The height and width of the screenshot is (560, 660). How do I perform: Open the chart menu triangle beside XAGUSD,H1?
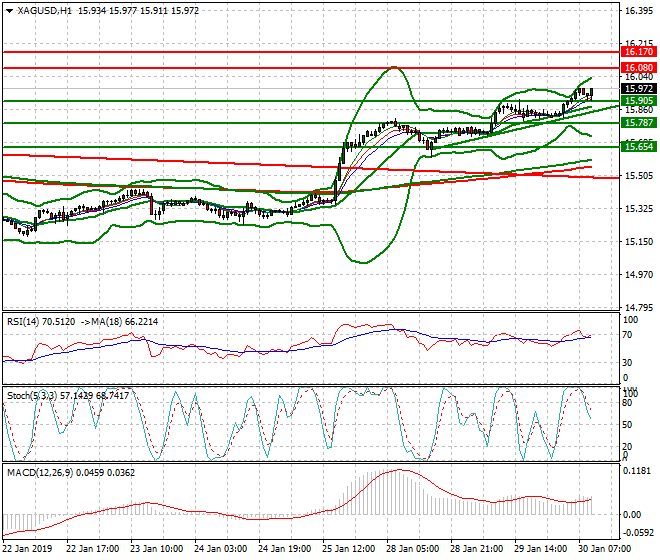[x=9, y=11]
